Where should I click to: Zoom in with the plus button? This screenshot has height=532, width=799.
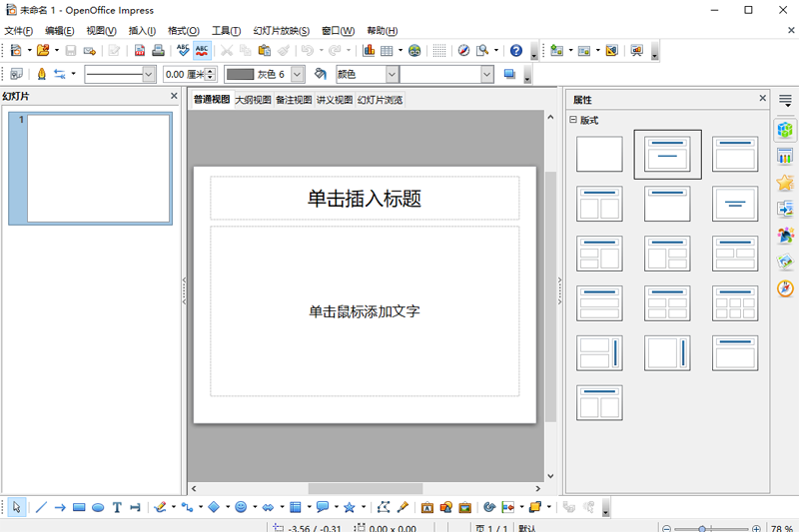pyautogui.click(x=757, y=528)
